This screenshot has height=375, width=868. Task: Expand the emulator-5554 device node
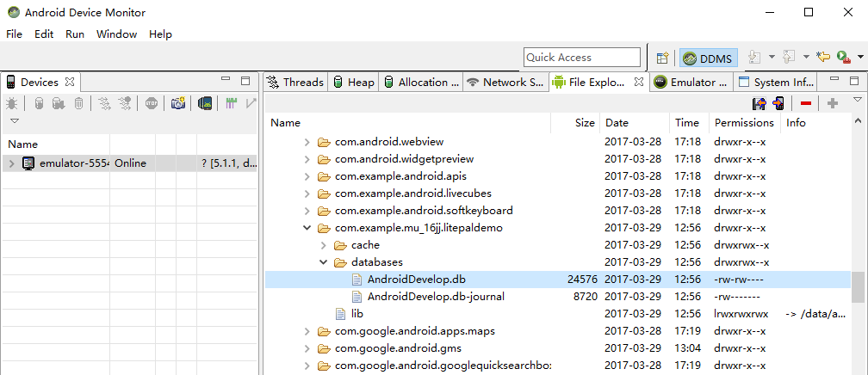coord(12,163)
